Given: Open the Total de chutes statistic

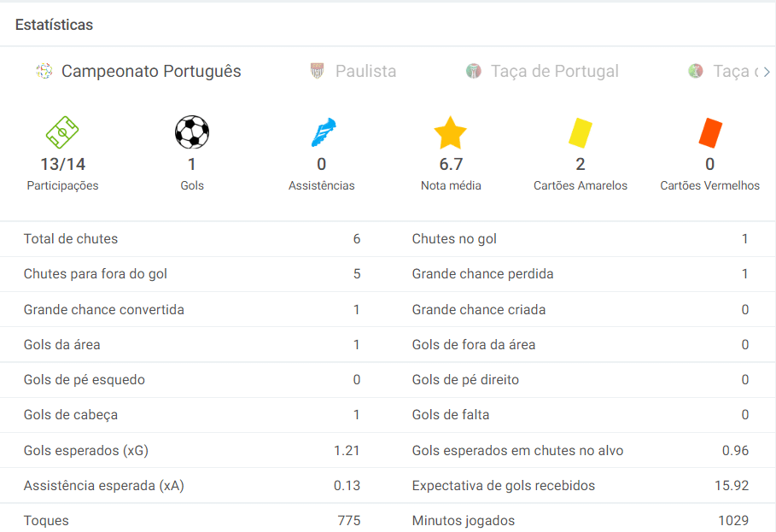Looking at the screenshot, I should pyautogui.click(x=70, y=239).
